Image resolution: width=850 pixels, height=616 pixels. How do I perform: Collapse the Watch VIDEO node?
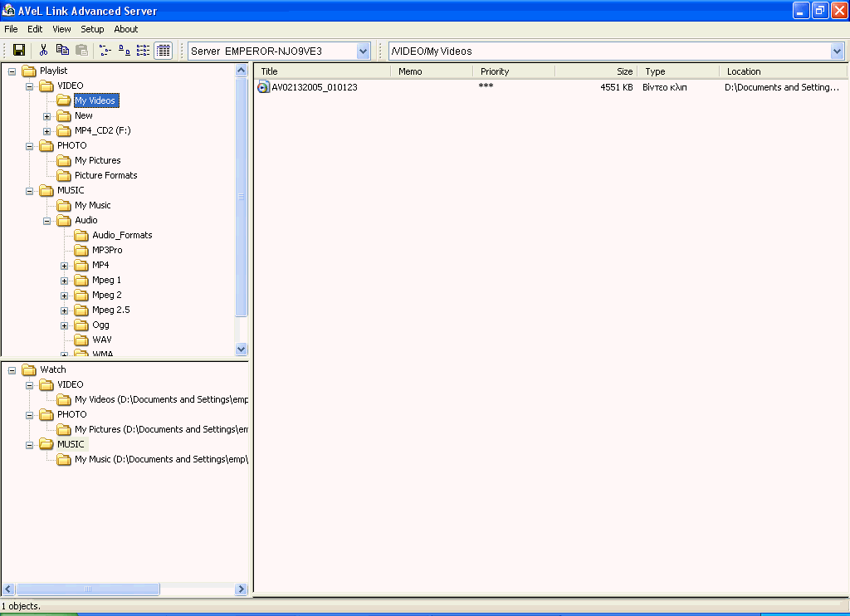[x=29, y=385]
